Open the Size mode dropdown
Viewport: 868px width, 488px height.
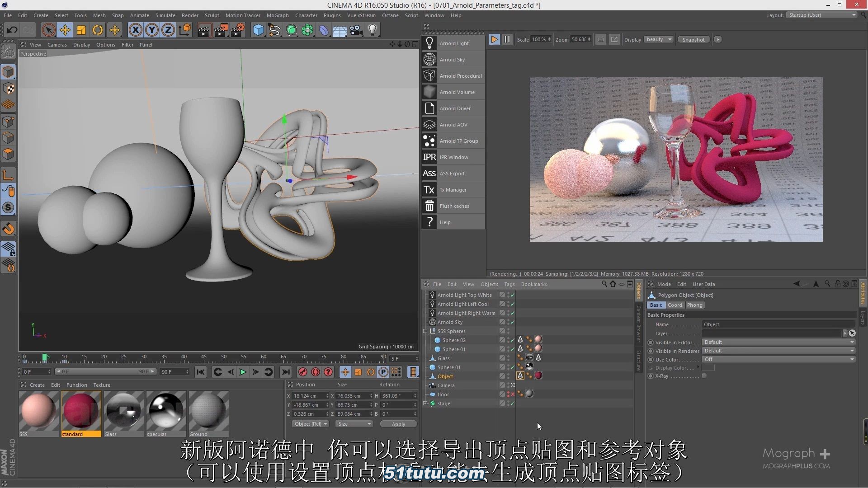pyautogui.click(x=354, y=424)
